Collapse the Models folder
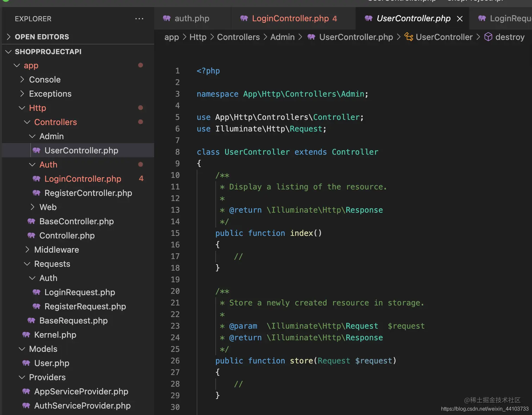 point(22,349)
